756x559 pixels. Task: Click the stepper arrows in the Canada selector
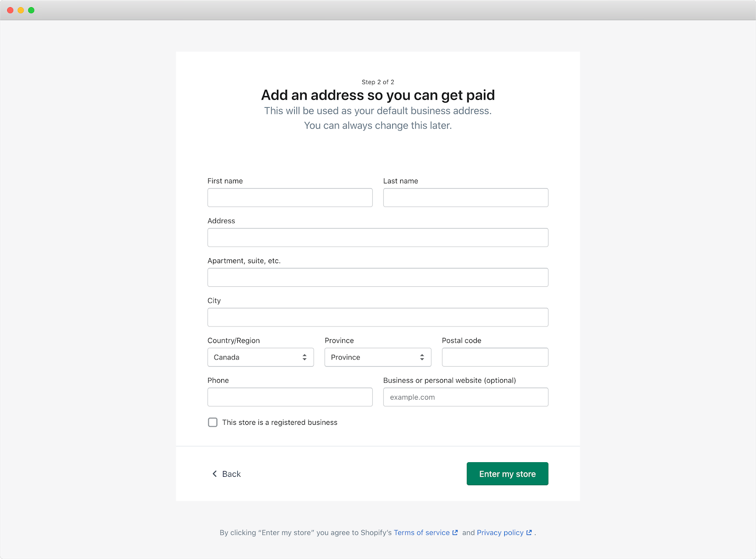304,357
